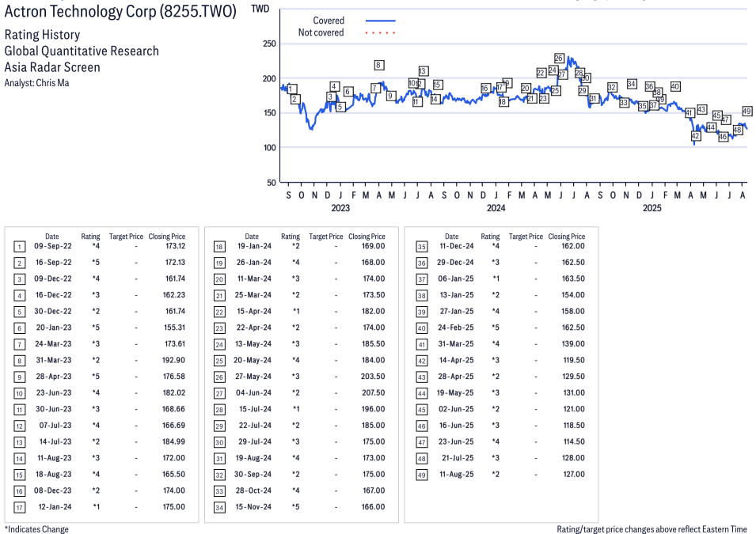Screen dimensions: 756x534
Task: Click the date 11-Aug-25 in the table
Action: 457,475
